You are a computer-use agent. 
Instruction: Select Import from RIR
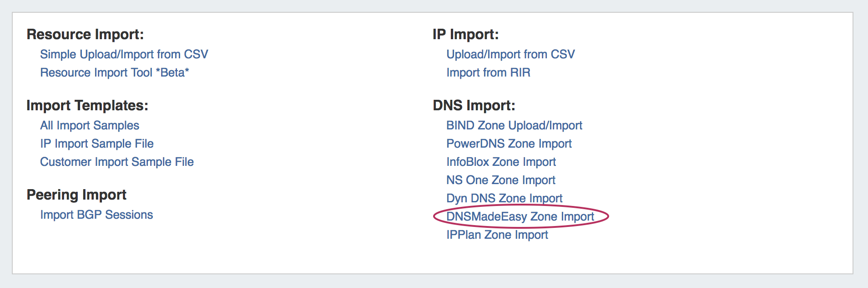click(x=488, y=72)
